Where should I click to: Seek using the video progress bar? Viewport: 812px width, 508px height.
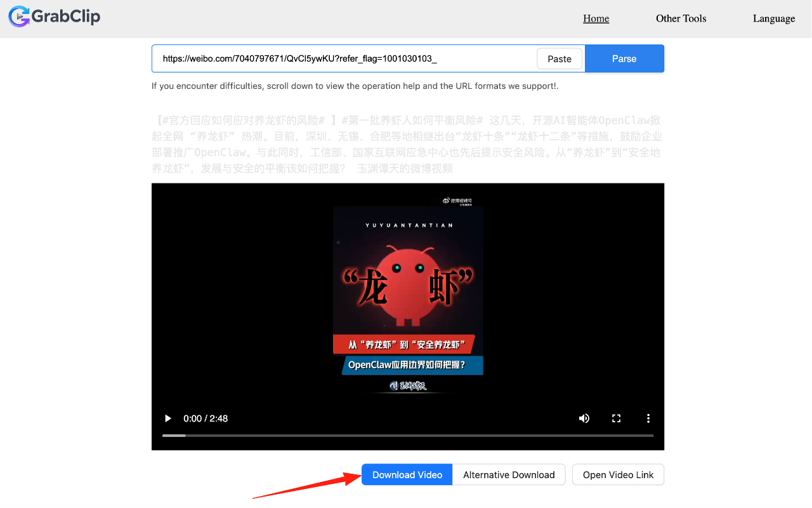[407, 436]
